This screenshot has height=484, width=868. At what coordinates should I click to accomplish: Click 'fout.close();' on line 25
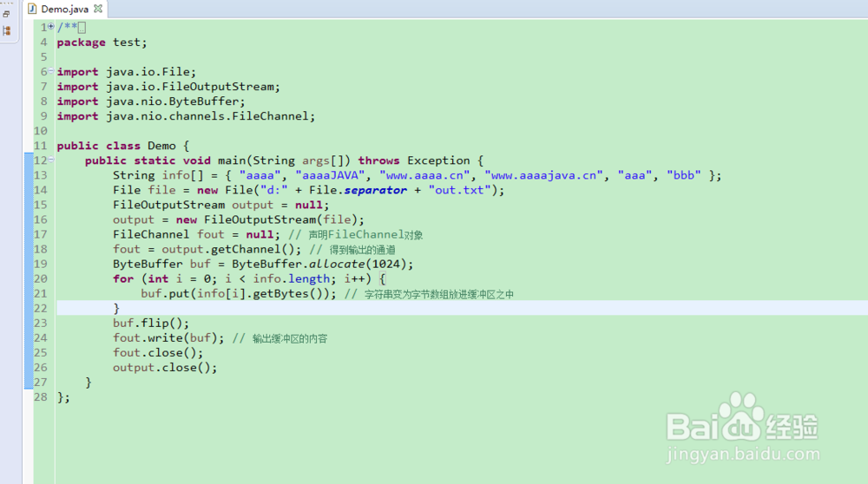(x=158, y=353)
